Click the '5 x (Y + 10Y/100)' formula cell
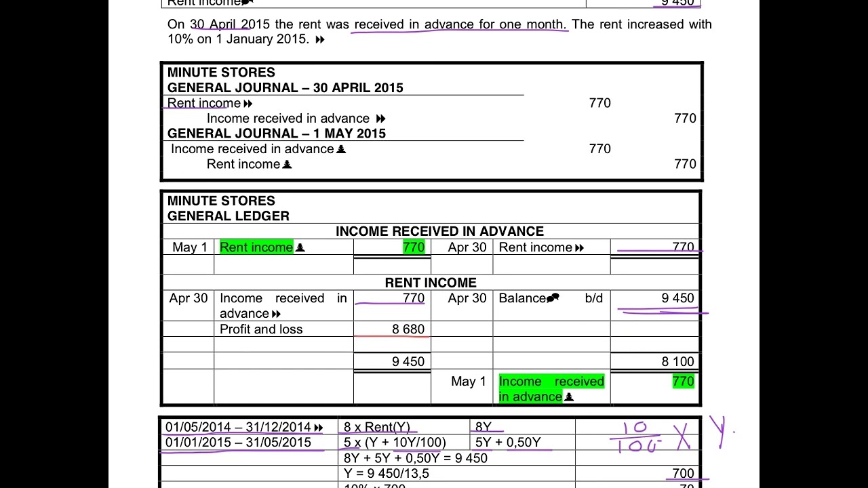 [x=395, y=443]
